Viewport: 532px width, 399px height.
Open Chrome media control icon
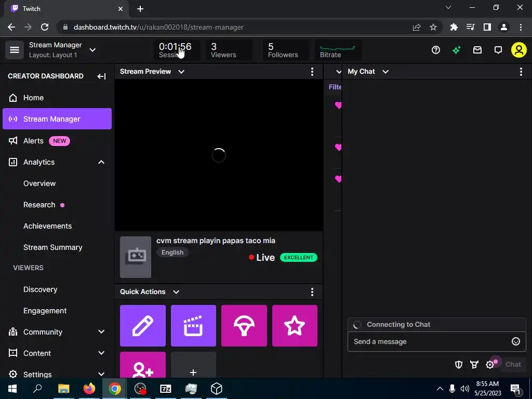point(470,27)
